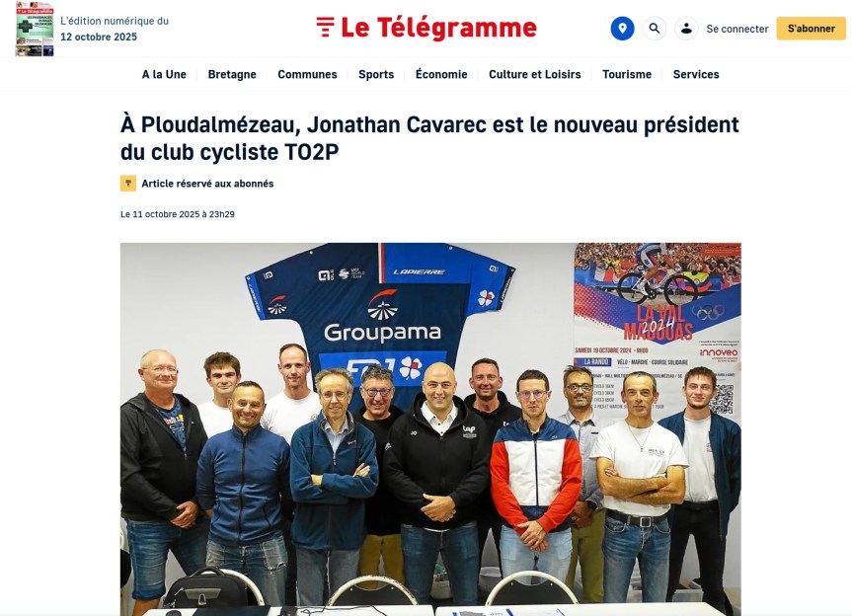
Task: Click the 12 octobre 2025 edition link
Action: point(99,37)
